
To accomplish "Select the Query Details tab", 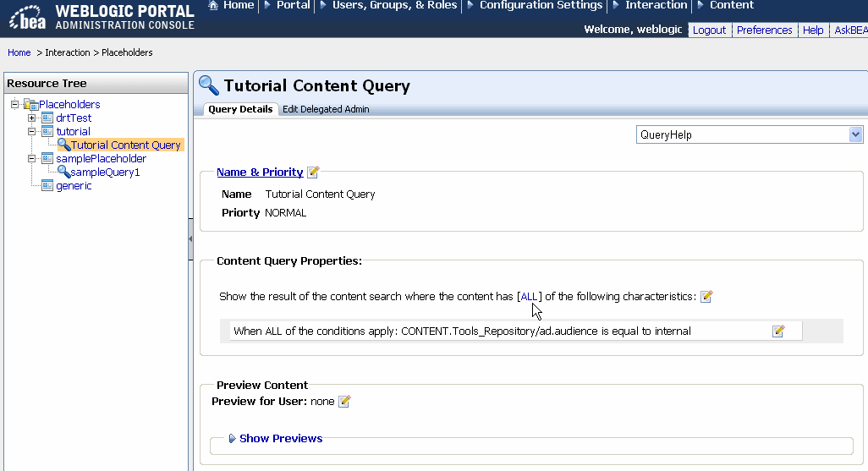I will 240,109.
